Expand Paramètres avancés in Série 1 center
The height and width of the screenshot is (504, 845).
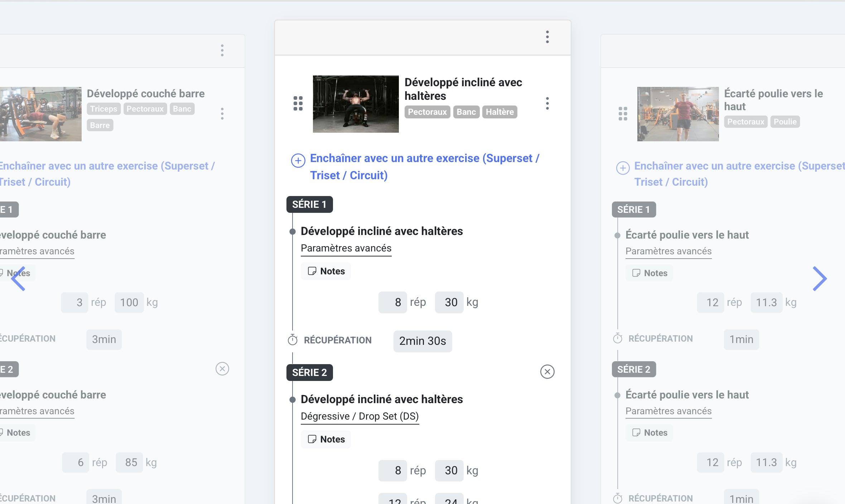(346, 248)
